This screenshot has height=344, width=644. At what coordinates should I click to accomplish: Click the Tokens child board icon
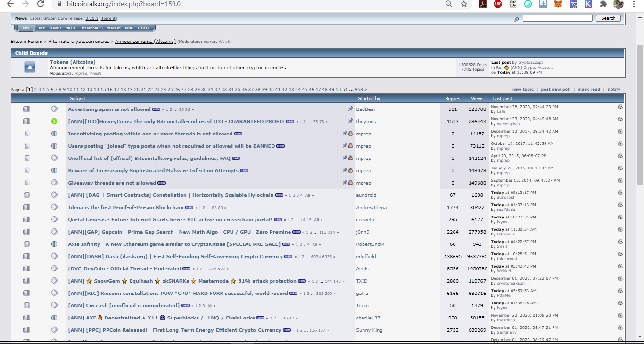pos(29,67)
